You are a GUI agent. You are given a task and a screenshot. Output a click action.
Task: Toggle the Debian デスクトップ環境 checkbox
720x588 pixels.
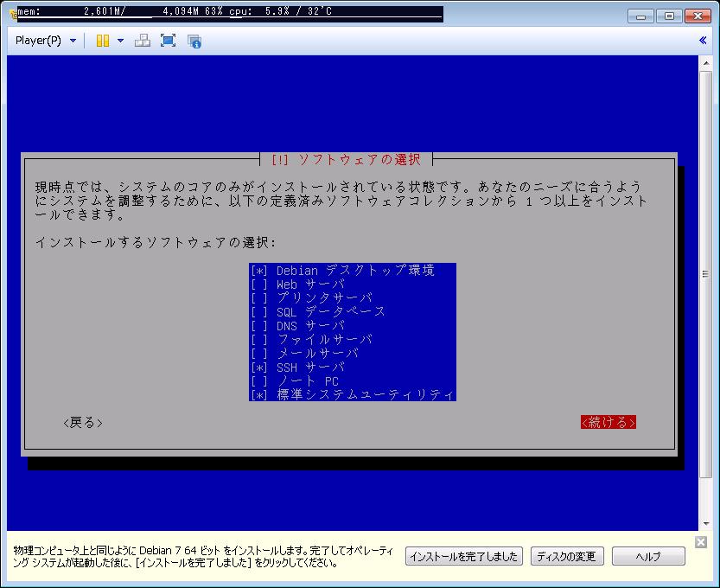click(259, 271)
